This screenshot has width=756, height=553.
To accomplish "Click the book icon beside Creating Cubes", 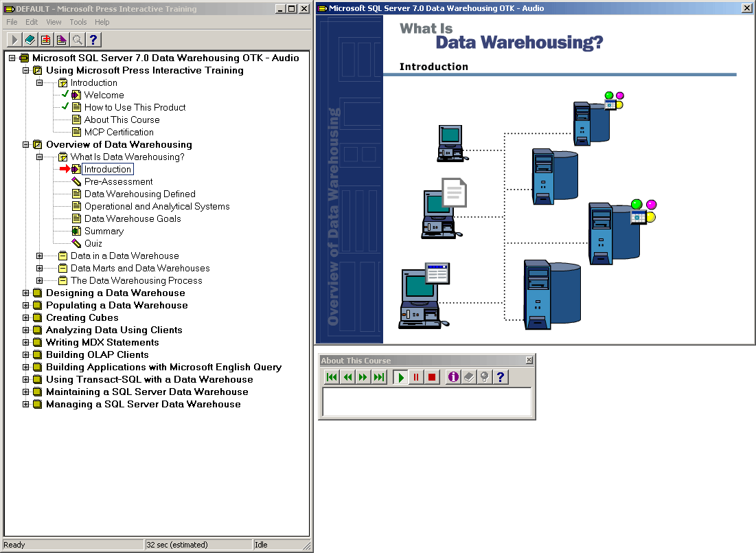I will (x=37, y=317).
